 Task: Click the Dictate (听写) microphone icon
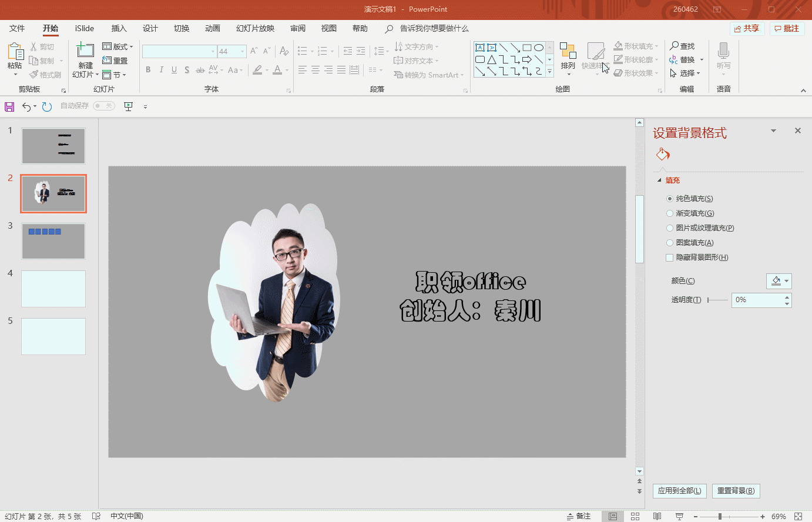[x=723, y=51]
